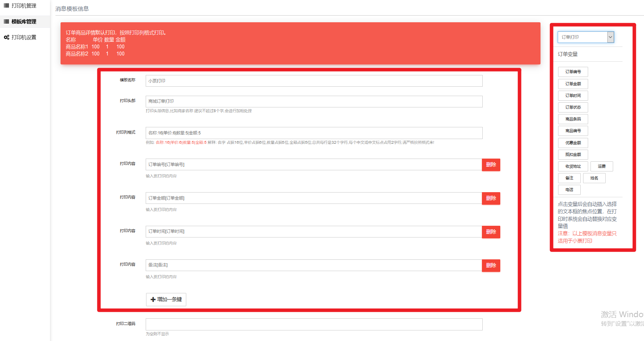Open 打印机设置 in the sidebar
This screenshot has height=341, width=644.
24,37
